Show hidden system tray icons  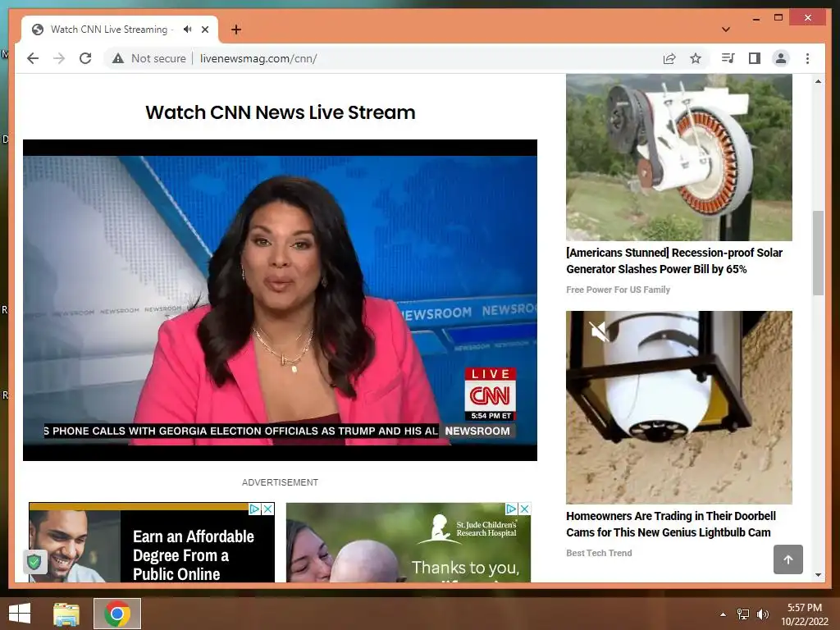click(723, 614)
